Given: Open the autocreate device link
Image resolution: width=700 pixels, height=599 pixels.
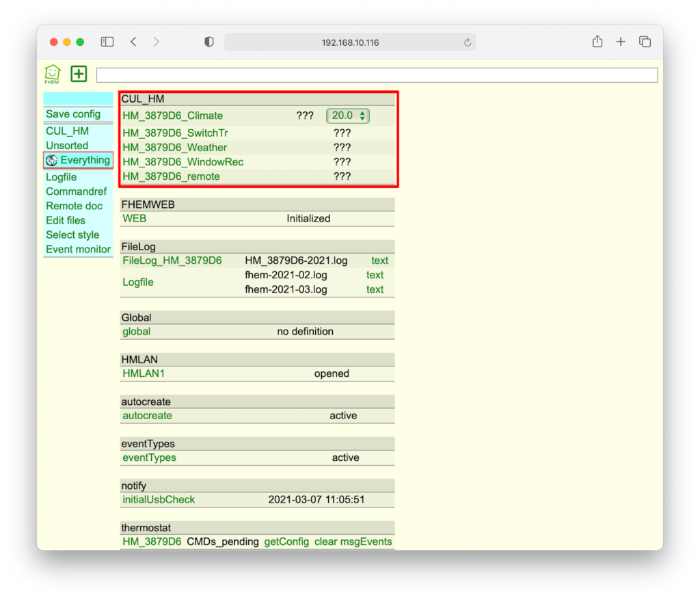Looking at the screenshot, I should tap(148, 416).
